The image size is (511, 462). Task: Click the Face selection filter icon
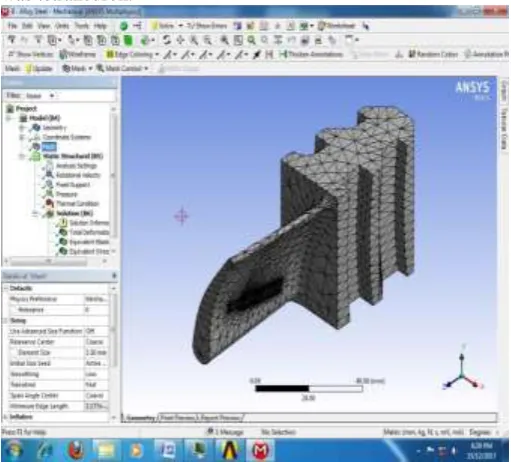tap(115, 40)
